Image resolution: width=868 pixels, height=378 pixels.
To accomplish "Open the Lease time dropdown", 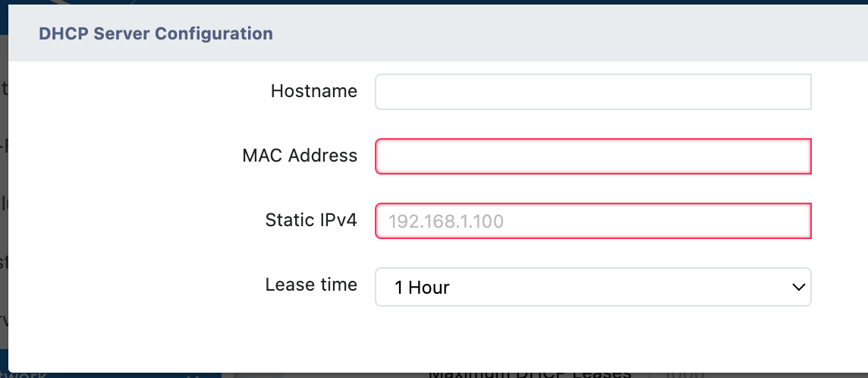I will [x=593, y=287].
